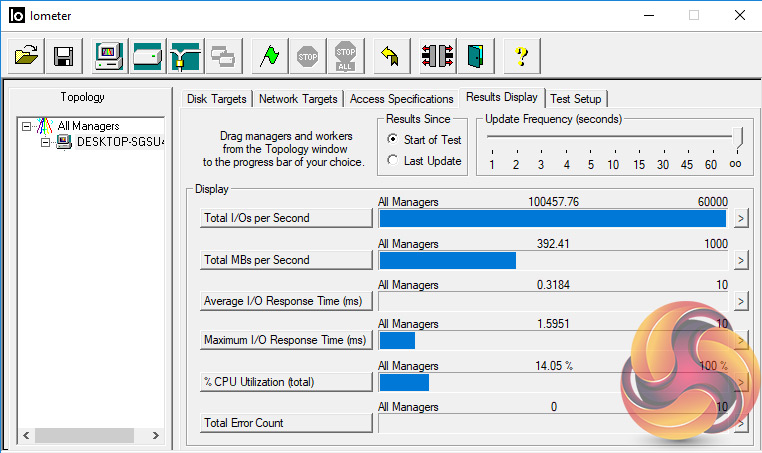Image resolution: width=762 pixels, height=453 pixels.
Task: Click the Update Frequency slider handle
Action: tap(738, 138)
